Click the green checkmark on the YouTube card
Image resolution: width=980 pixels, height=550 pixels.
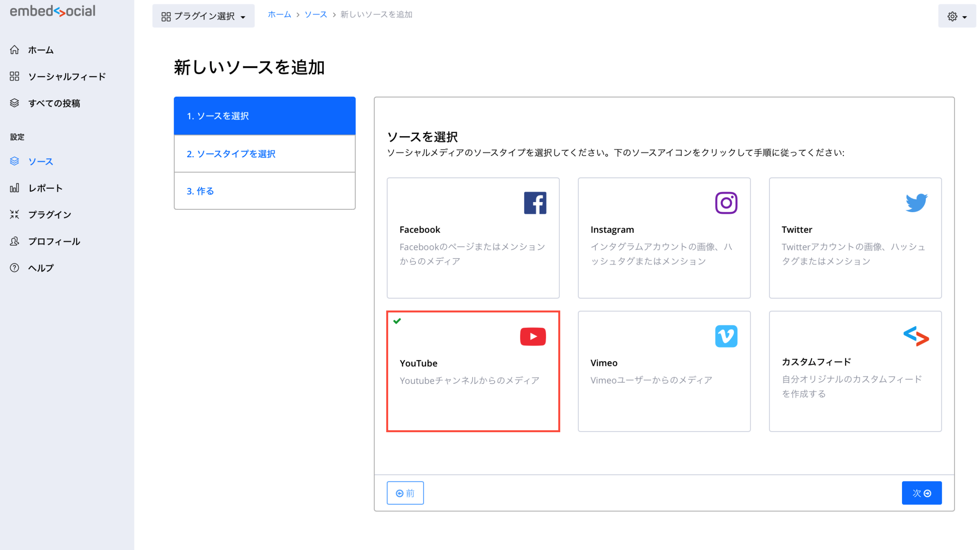tap(397, 321)
